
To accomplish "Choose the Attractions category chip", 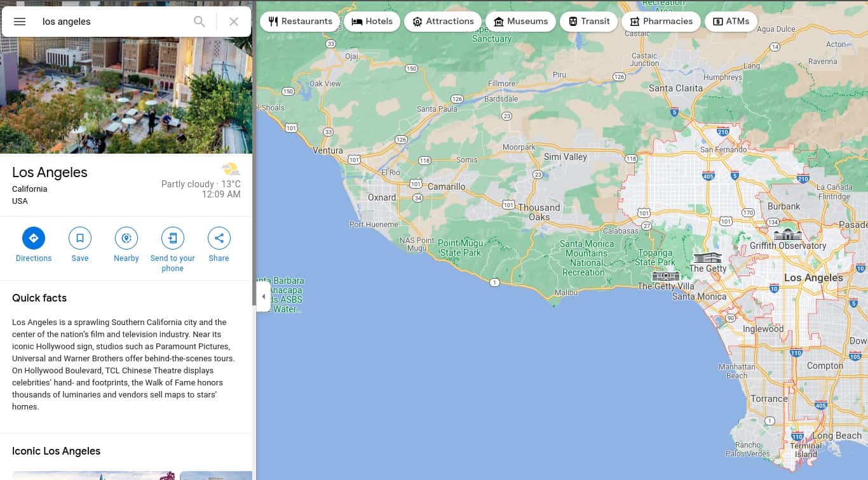I will [x=442, y=21].
